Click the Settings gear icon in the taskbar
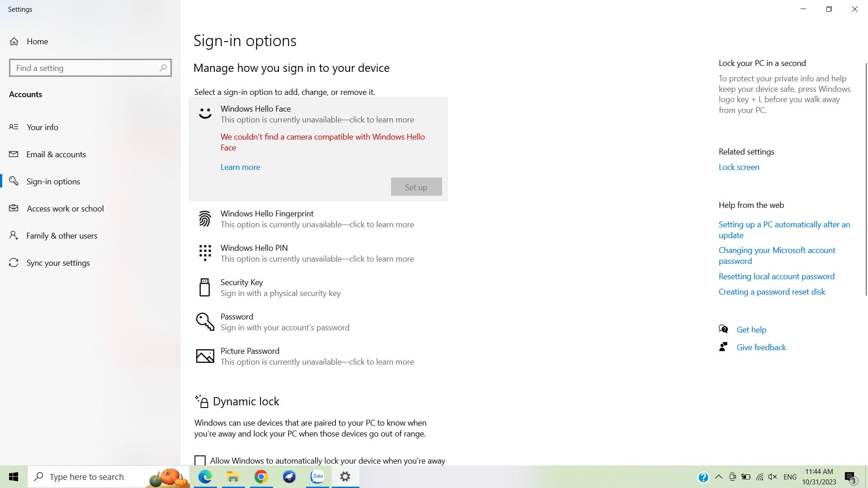Image resolution: width=868 pixels, height=488 pixels. click(345, 477)
